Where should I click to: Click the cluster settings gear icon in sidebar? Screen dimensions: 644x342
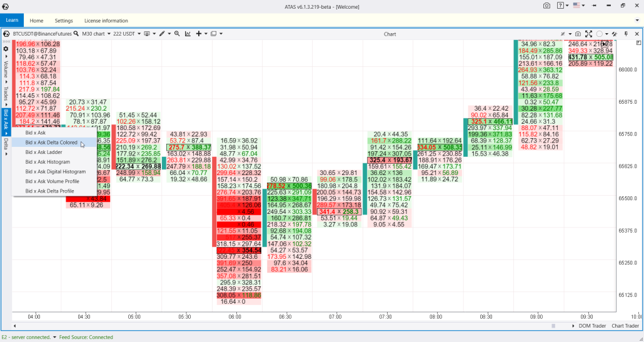click(6, 49)
